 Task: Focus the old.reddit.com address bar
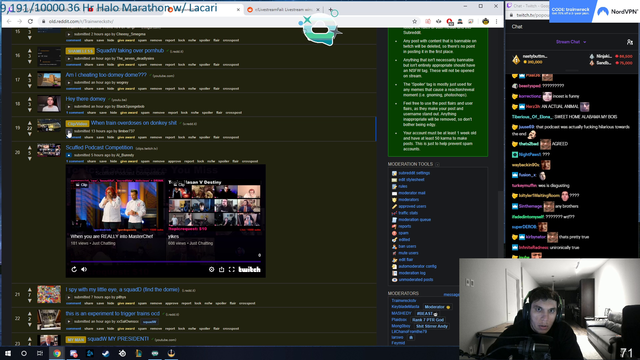pyautogui.click(x=224, y=21)
